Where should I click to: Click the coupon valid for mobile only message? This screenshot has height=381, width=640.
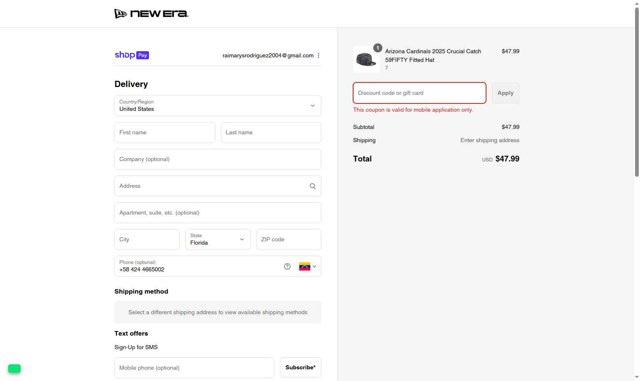pyautogui.click(x=413, y=110)
